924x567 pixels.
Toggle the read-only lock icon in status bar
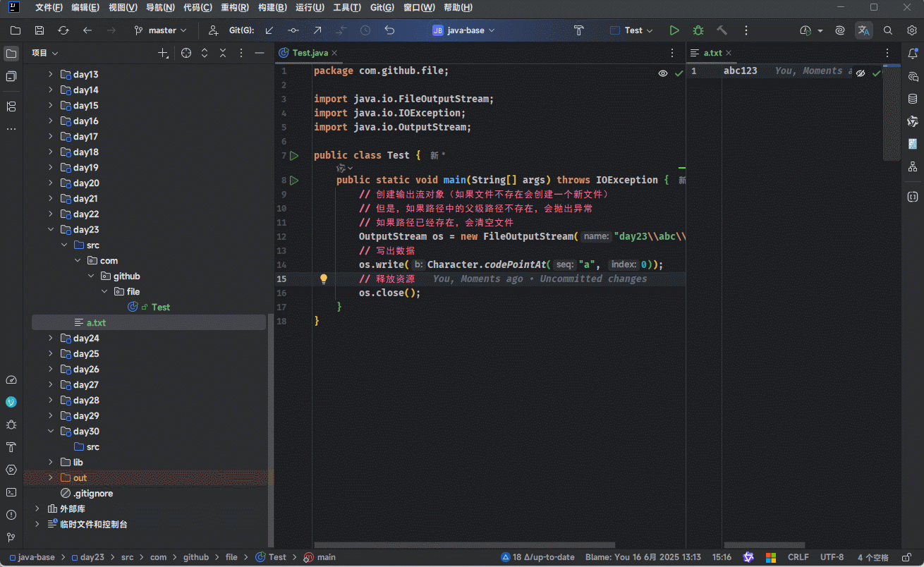click(906, 557)
